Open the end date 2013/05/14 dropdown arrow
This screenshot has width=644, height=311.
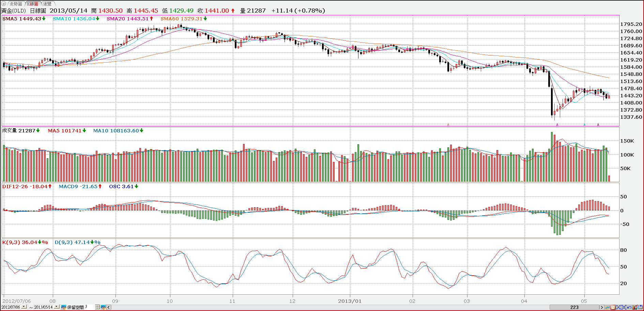(57, 307)
